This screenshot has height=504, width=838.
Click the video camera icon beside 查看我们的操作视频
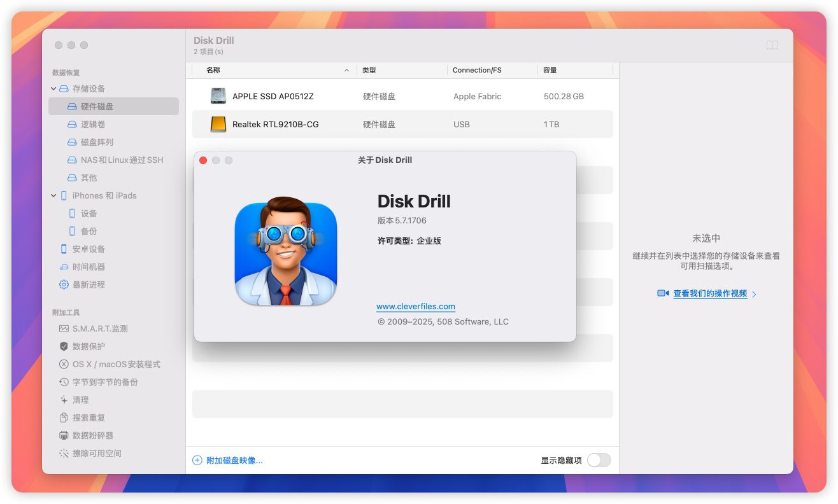[x=663, y=293]
